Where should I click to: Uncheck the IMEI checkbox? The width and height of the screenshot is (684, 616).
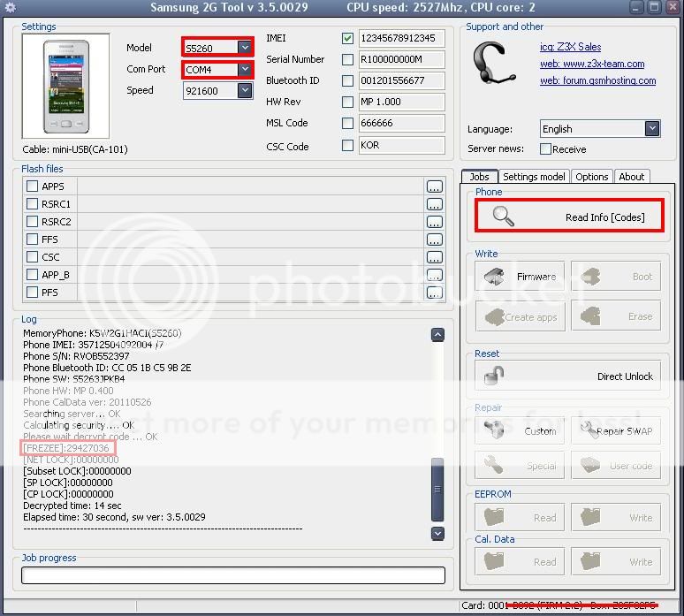pos(347,39)
